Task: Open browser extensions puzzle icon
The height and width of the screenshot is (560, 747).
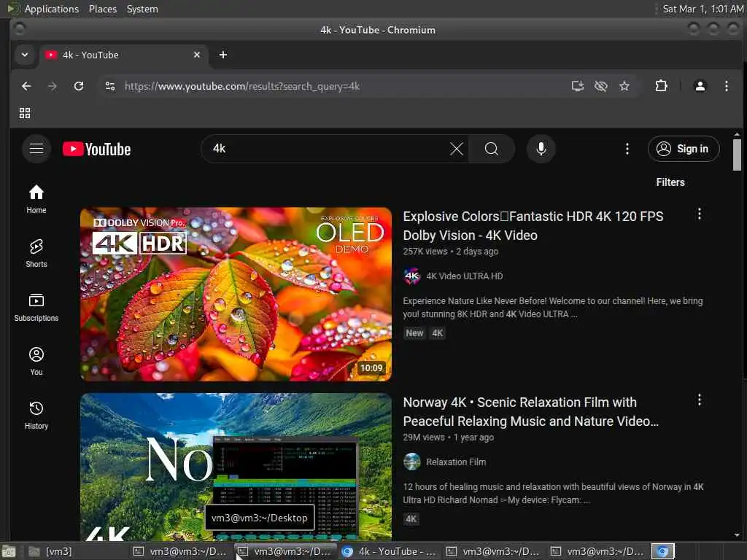Action: click(x=661, y=86)
